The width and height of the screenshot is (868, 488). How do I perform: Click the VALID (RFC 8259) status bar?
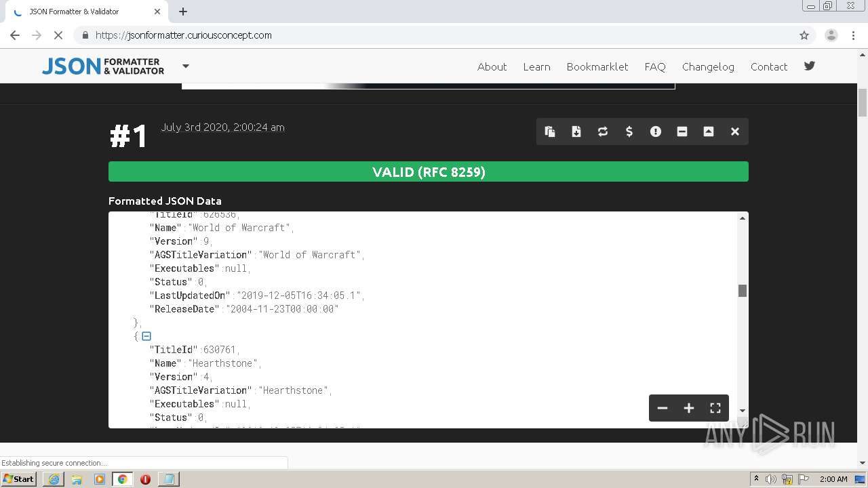[x=429, y=171]
